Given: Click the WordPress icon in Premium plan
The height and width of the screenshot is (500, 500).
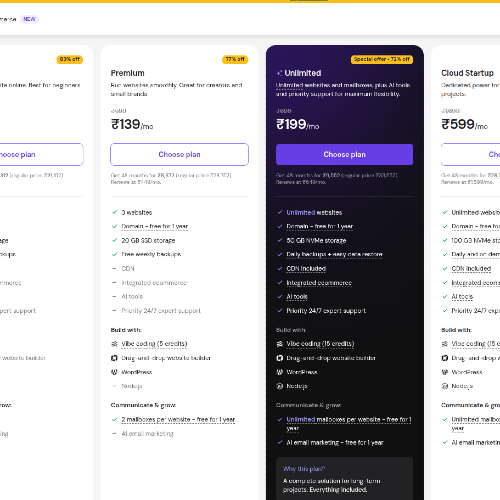Looking at the screenshot, I should pos(114,372).
